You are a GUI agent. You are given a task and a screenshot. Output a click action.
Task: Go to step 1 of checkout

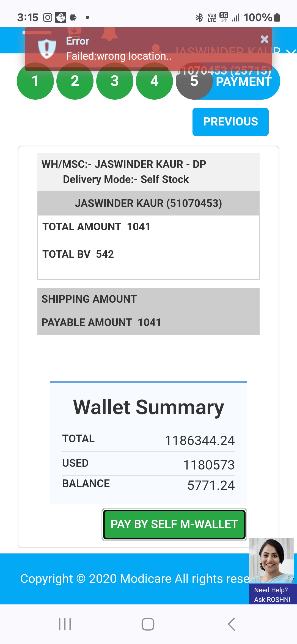35,81
